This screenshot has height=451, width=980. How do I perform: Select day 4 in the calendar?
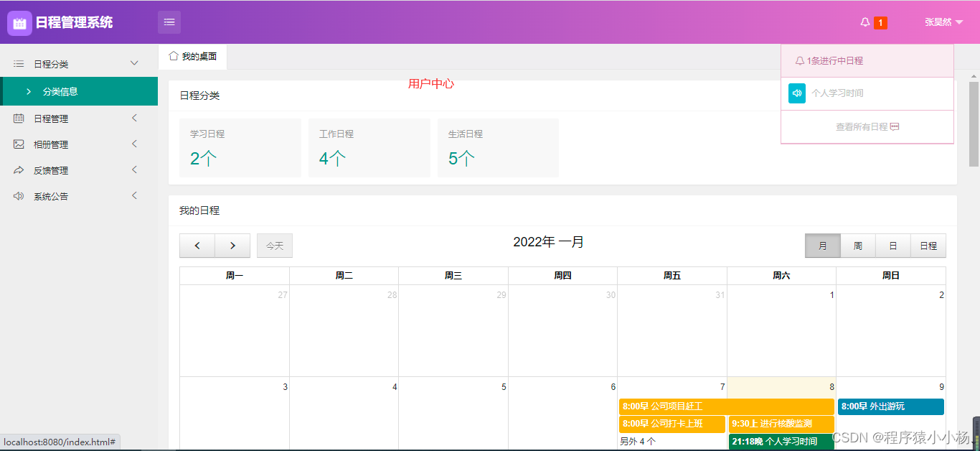(x=395, y=387)
